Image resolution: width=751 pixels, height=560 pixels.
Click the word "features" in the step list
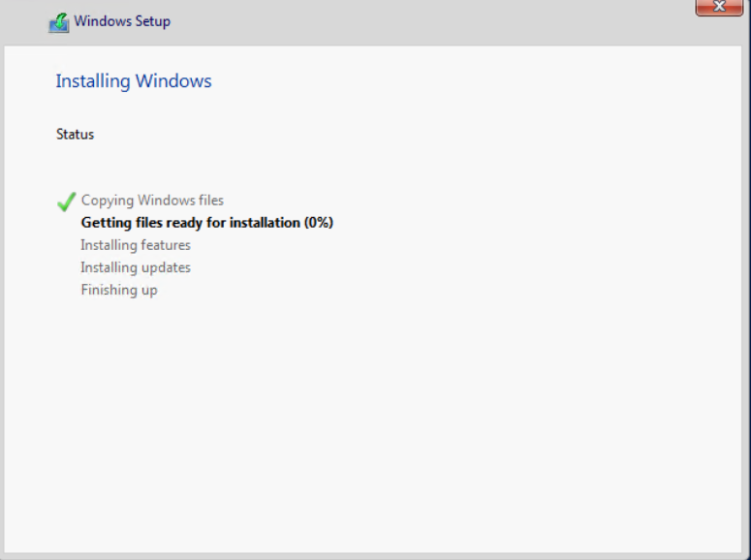(x=164, y=245)
